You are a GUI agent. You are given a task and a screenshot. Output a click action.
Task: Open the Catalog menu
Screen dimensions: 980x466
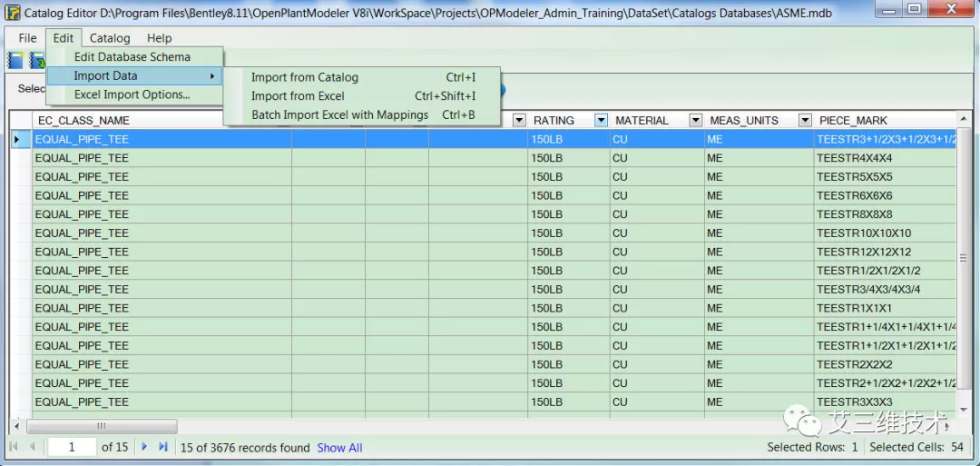click(110, 38)
